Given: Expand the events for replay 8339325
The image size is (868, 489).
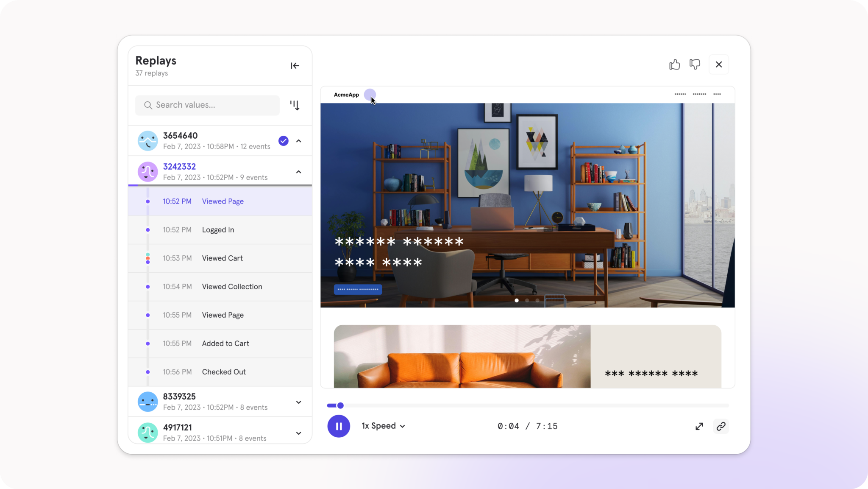Looking at the screenshot, I should point(298,402).
